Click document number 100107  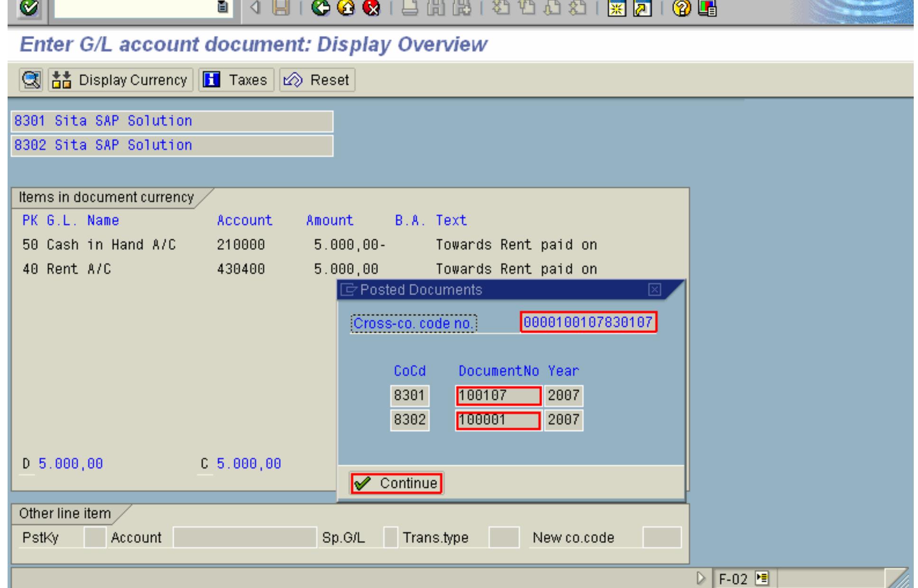pyautogui.click(x=498, y=395)
